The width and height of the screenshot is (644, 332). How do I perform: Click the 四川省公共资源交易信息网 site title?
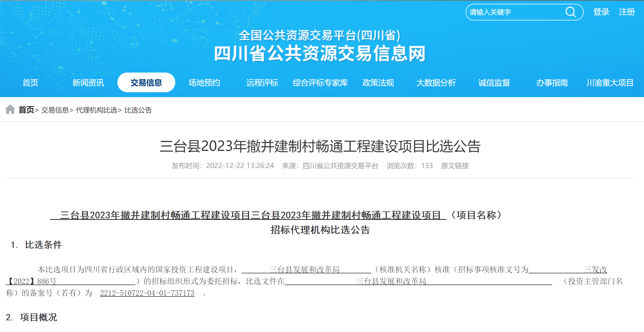click(320, 53)
